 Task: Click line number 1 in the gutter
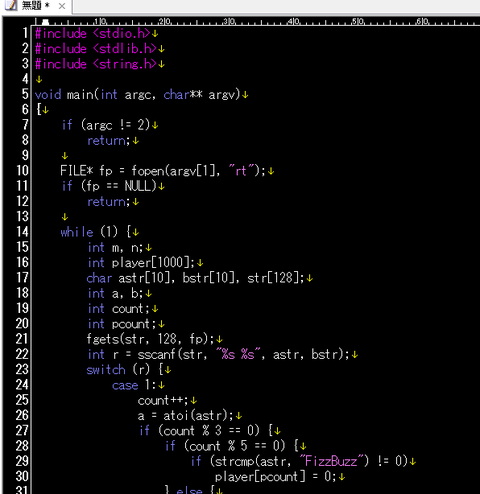[x=25, y=33]
